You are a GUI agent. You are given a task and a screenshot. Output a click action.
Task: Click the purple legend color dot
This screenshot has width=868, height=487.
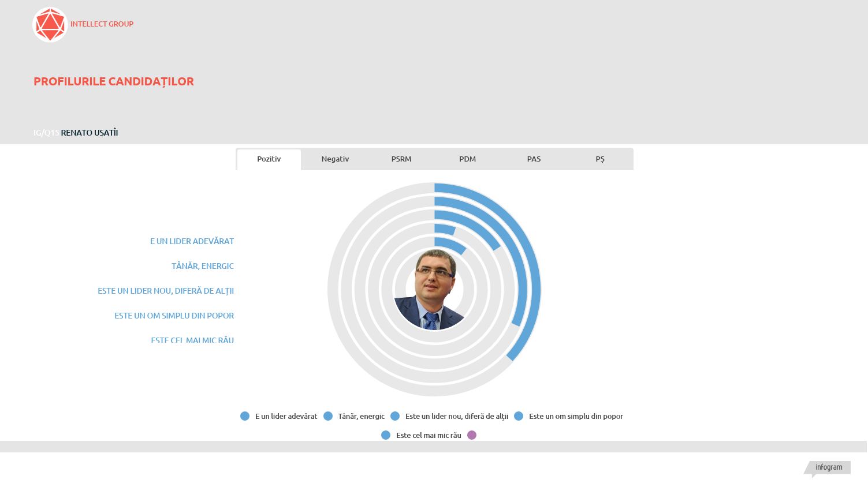click(x=472, y=435)
